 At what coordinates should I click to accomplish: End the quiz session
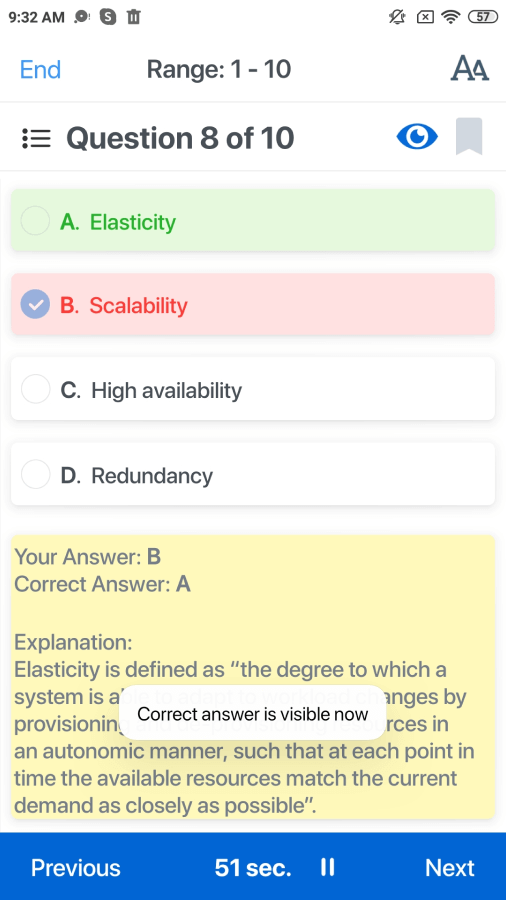click(x=40, y=69)
